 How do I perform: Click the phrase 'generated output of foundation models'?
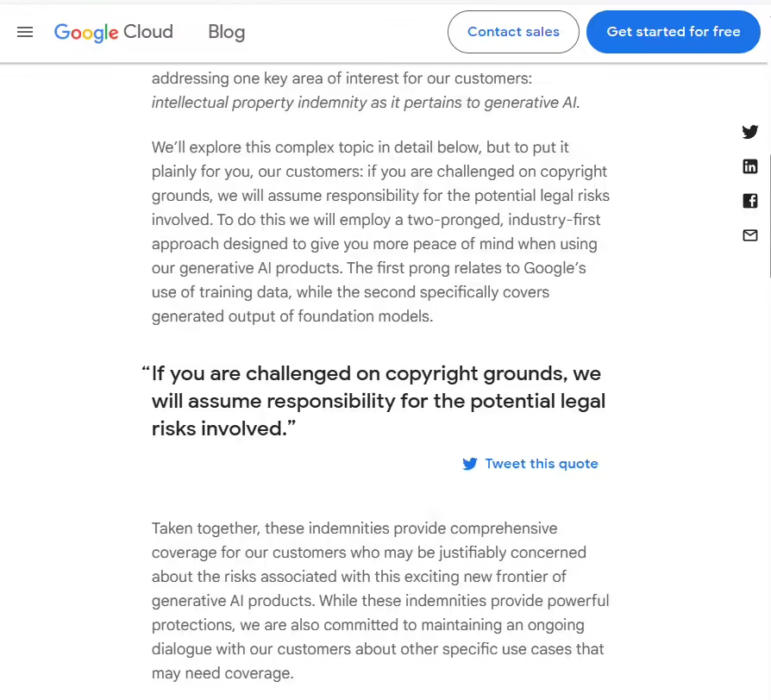click(x=291, y=316)
